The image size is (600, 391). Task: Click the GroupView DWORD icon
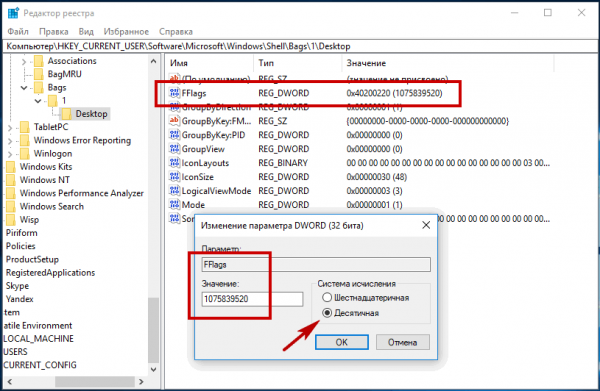pyautogui.click(x=174, y=149)
